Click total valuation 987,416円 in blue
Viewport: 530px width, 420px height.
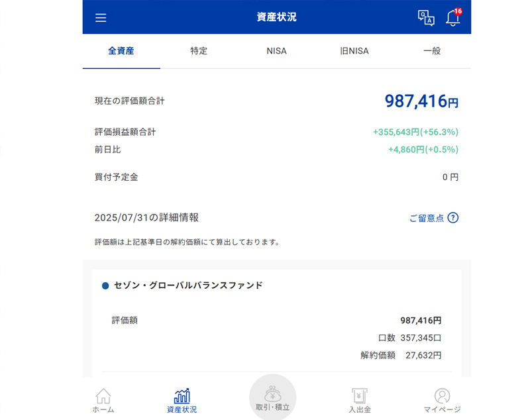pyautogui.click(x=421, y=101)
